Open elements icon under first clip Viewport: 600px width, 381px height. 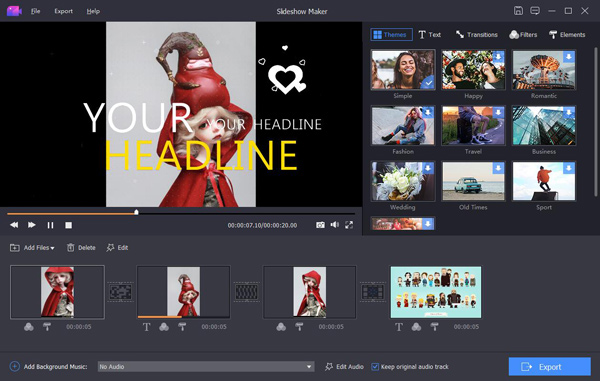coord(47,327)
